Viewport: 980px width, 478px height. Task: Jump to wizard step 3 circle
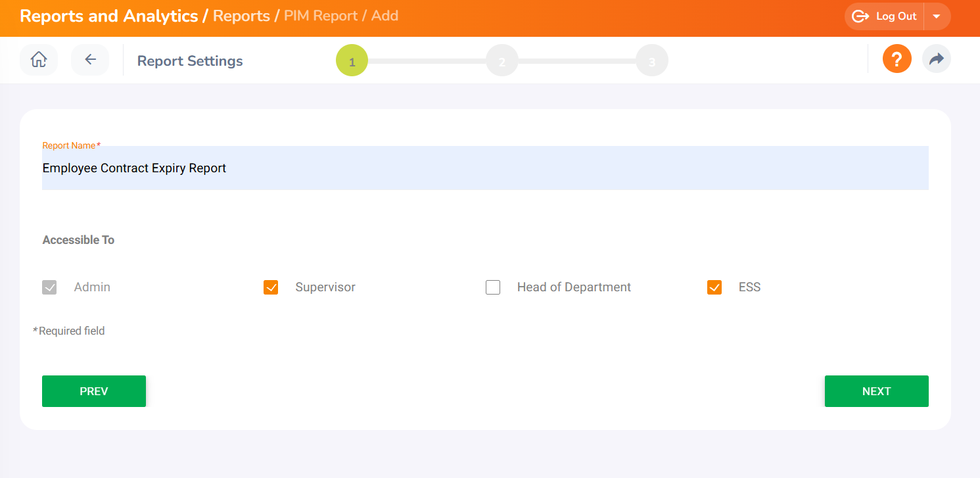click(651, 61)
